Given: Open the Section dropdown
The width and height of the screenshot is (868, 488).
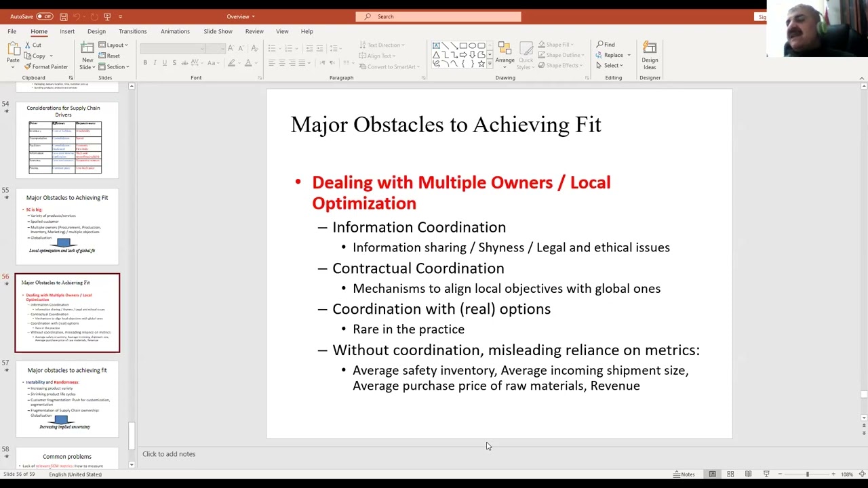Looking at the screenshot, I should [113, 66].
